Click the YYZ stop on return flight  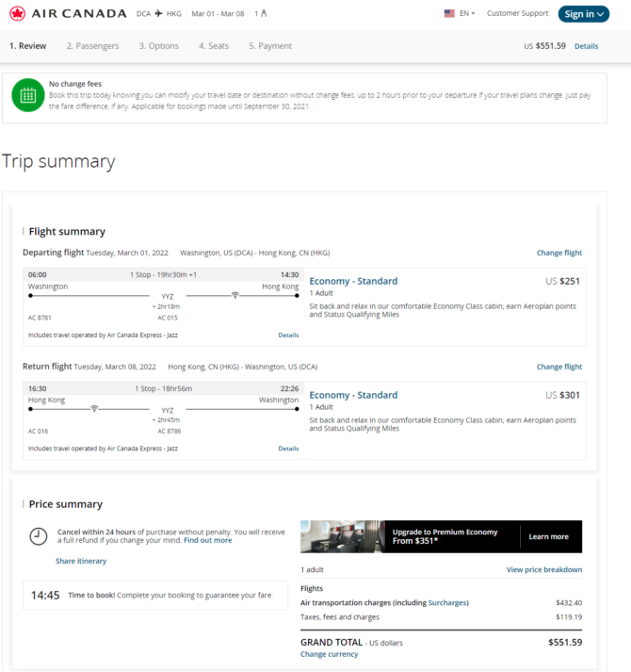point(168,411)
